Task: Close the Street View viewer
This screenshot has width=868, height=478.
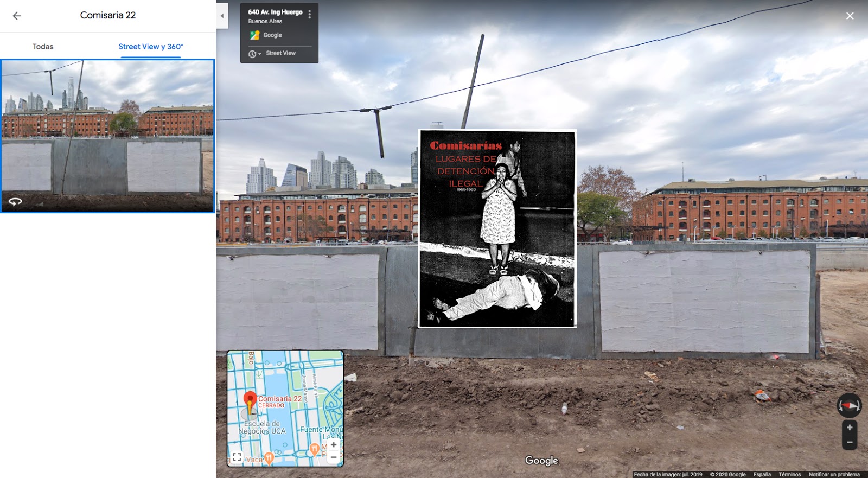Action: [850, 16]
